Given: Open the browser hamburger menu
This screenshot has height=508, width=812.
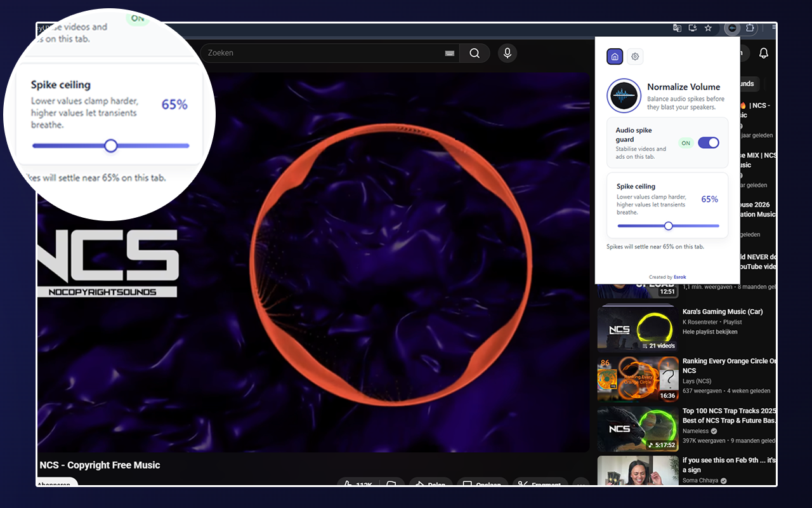Looking at the screenshot, I should point(773,28).
